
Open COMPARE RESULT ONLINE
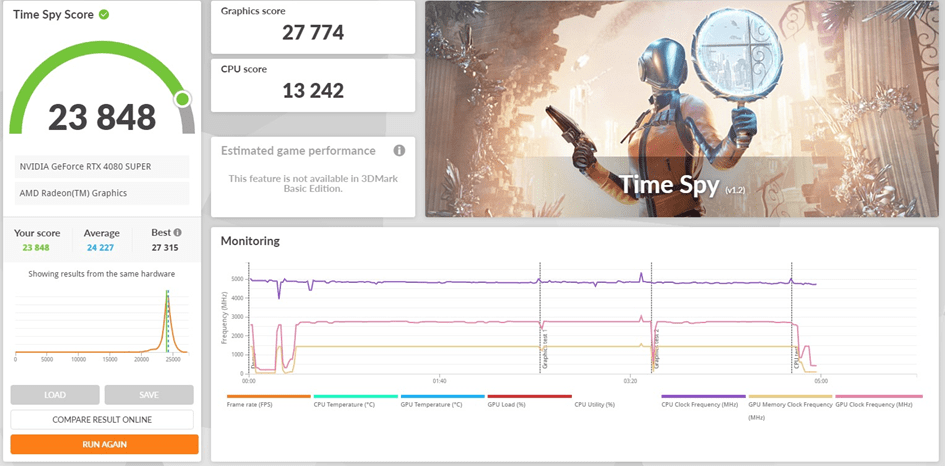[x=102, y=420]
